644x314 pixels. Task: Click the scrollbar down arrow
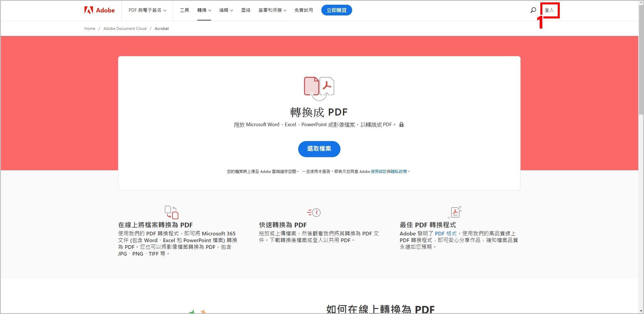641,311
